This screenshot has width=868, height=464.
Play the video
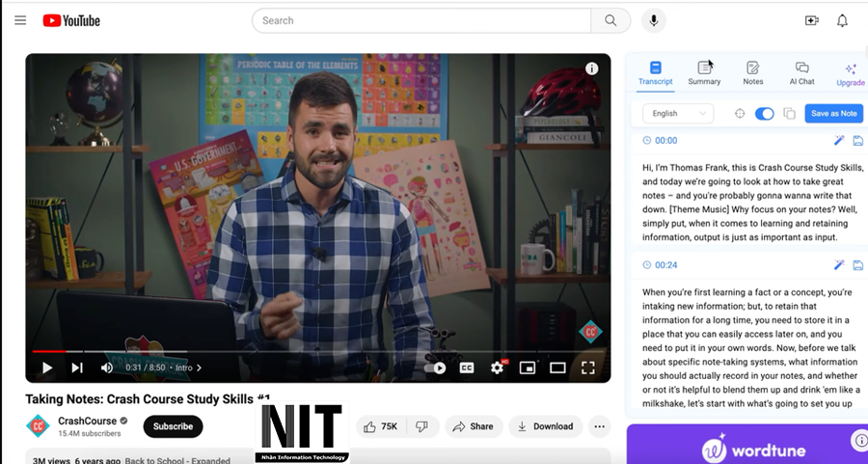point(47,368)
